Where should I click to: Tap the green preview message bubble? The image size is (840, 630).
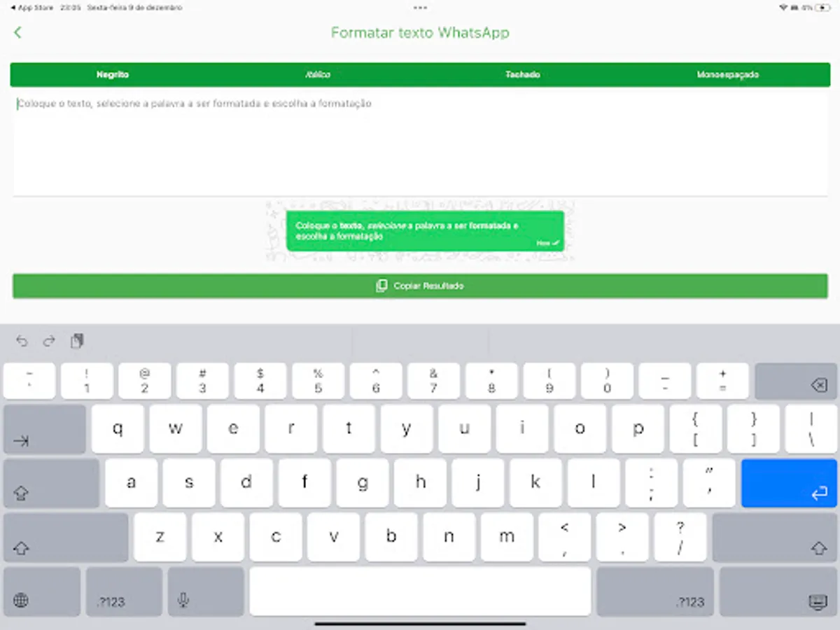click(425, 231)
